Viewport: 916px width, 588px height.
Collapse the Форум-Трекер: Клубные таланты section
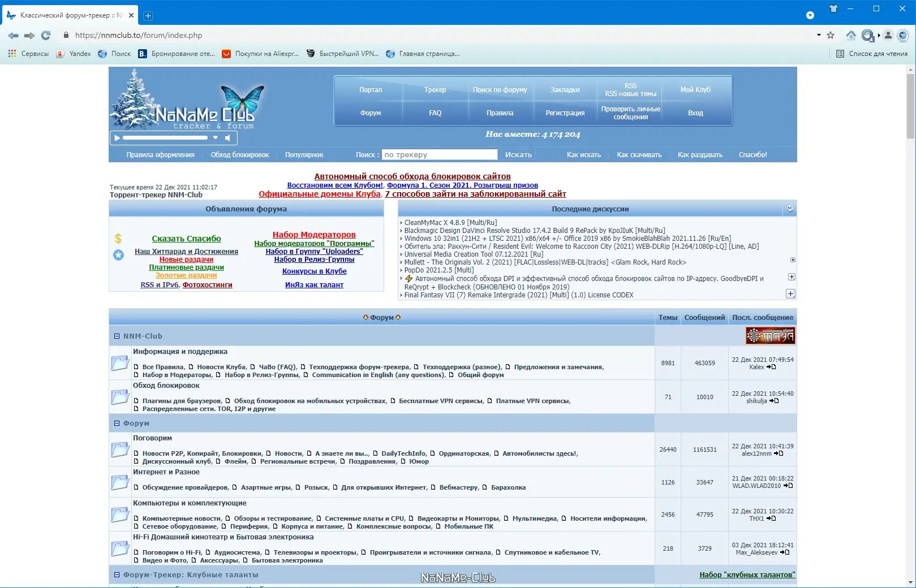(116, 574)
